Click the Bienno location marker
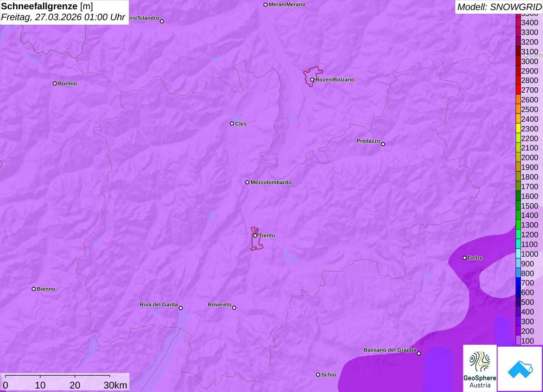543x392 pixels. coord(34,289)
